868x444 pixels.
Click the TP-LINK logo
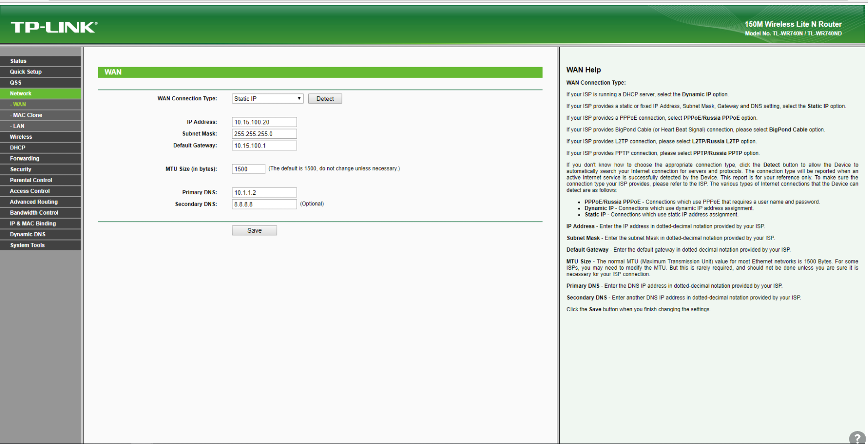click(x=54, y=27)
